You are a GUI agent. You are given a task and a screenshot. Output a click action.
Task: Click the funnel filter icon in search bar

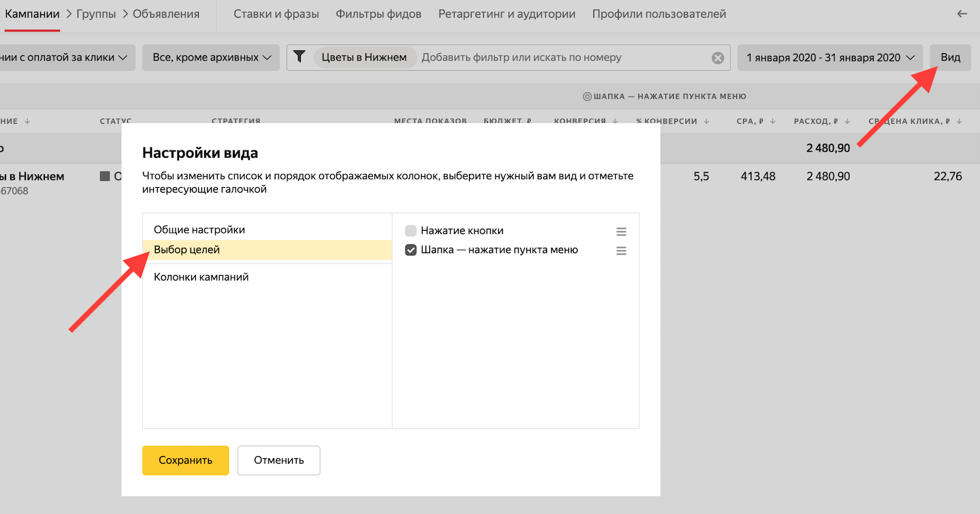299,57
